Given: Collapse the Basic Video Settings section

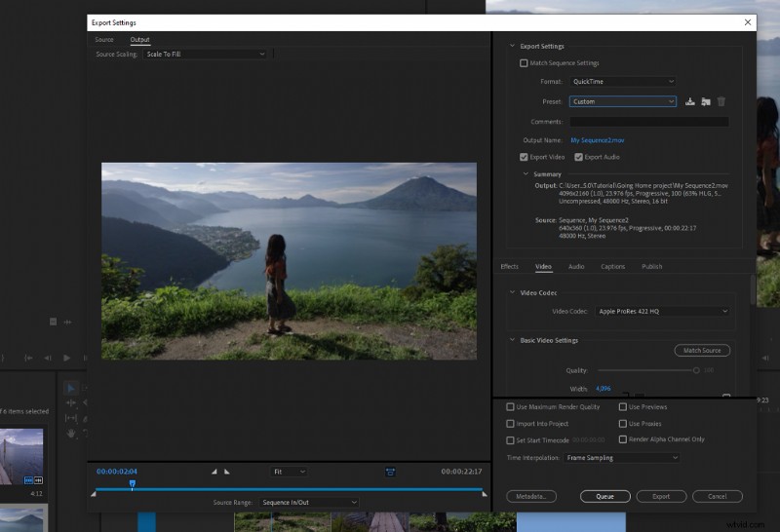Looking at the screenshot, I should 512,340.
